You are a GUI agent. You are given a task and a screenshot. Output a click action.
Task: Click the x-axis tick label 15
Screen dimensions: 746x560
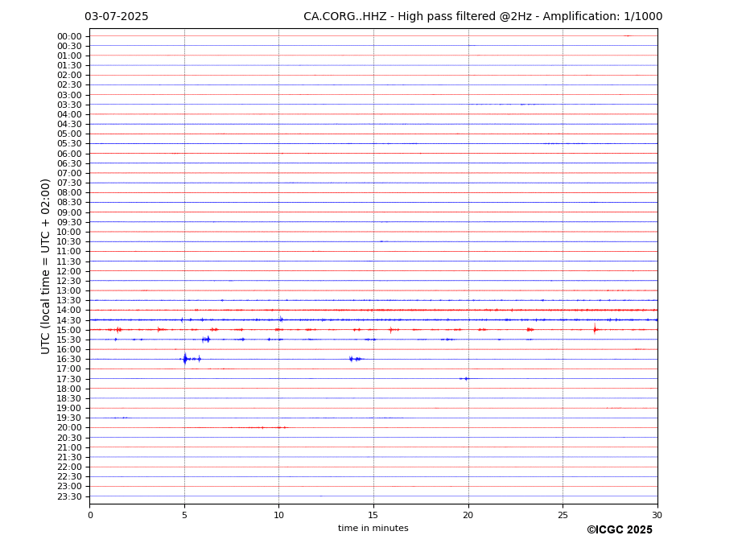click(373, 515)
